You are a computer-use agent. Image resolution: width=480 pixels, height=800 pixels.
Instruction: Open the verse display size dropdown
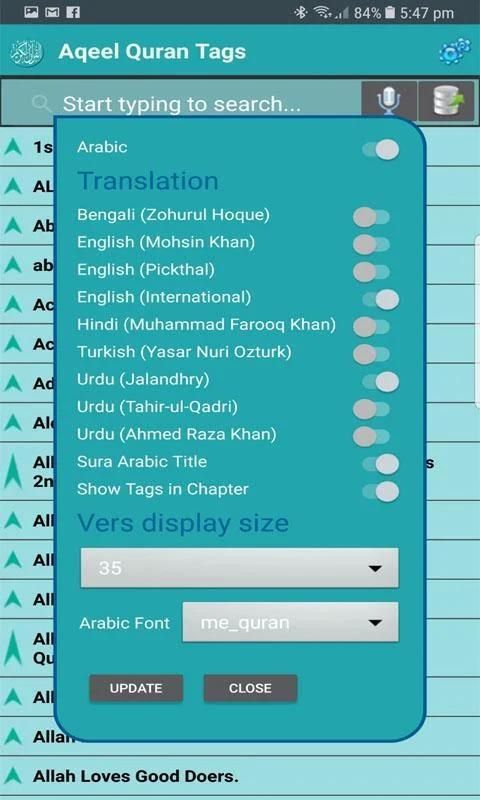pyautogui.click(x=240, y=568)
